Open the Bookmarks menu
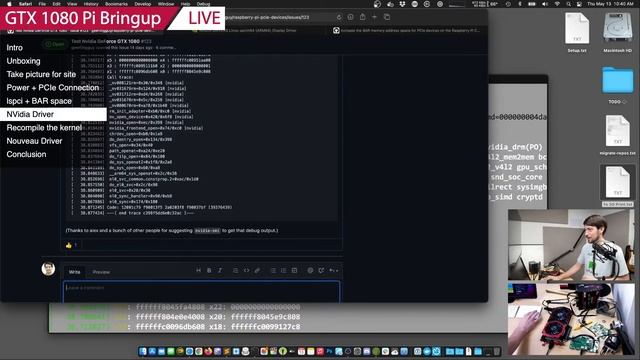This screenshot has width=640, height=360. [x=116, y=4]
